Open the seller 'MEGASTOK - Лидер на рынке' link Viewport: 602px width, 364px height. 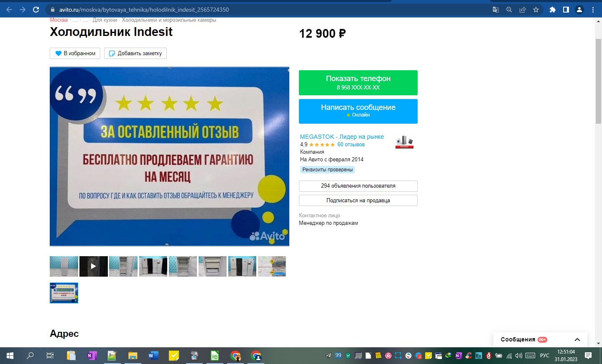pos(342,137)
